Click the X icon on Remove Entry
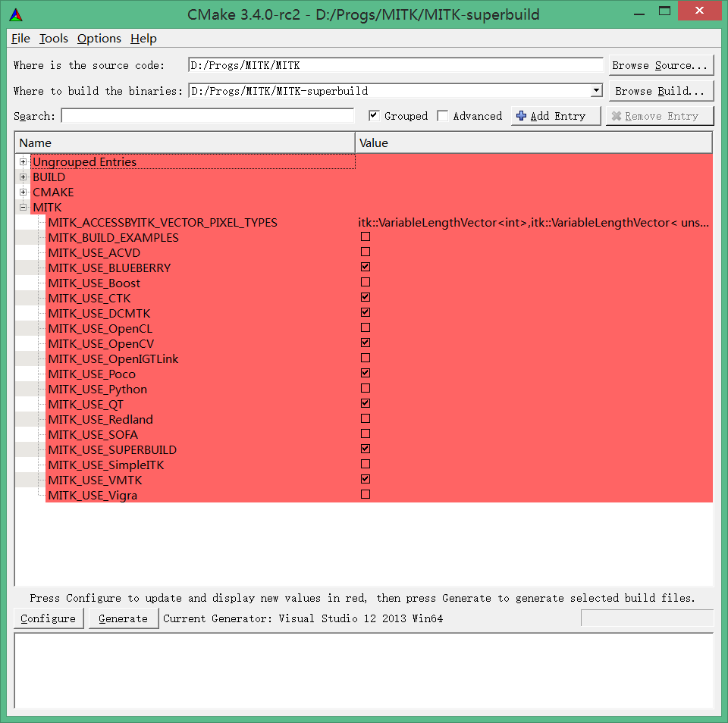 (616, 116)
